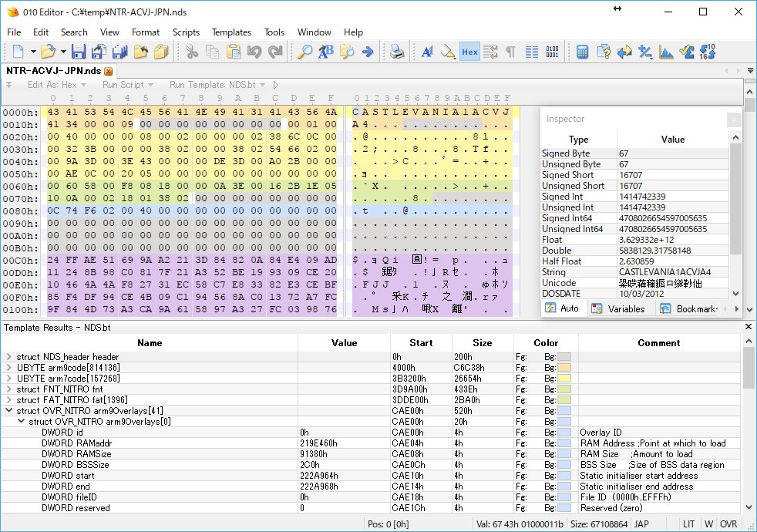Image resolution: width=757 pixels, height=532 pixels.
Task: Print the document with the printer icon
Action: point(397,52)
